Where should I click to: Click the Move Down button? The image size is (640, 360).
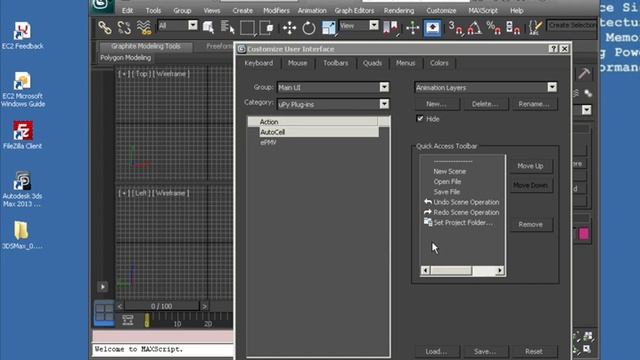coord(531,185)
